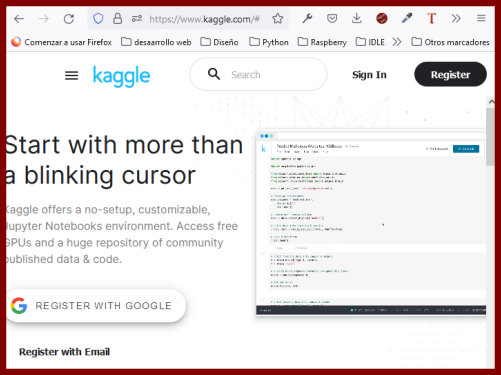Show more bookmarks toolbar items
Screen dimensions: 501x375
(397, 42)
